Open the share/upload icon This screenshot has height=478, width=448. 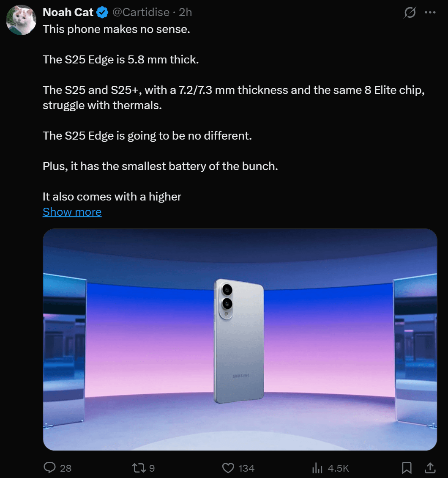pyautogui.click(x=430, y=468)
